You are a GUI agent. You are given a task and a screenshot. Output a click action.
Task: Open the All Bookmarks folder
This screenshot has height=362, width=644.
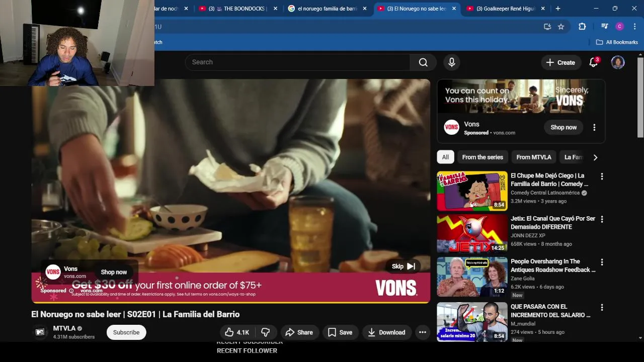617,42
